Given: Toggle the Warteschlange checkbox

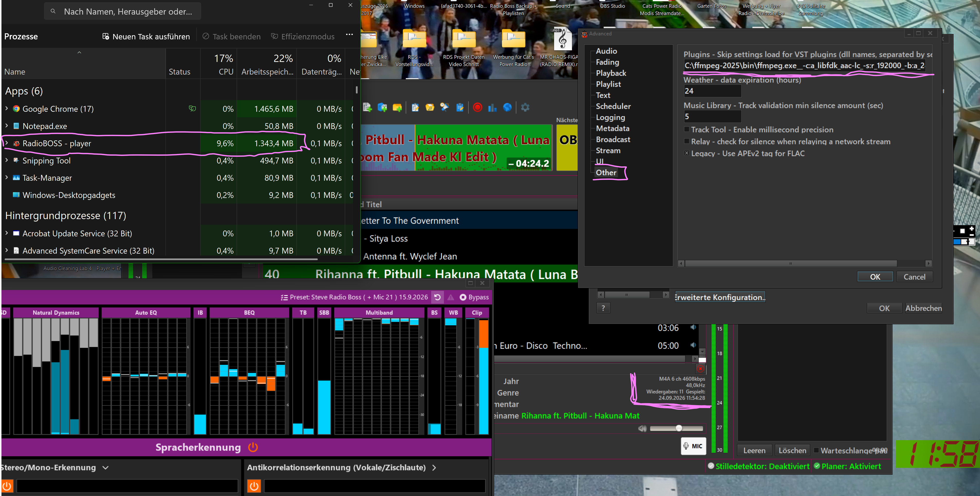Looking at the screenshot, I should point(816,450).
